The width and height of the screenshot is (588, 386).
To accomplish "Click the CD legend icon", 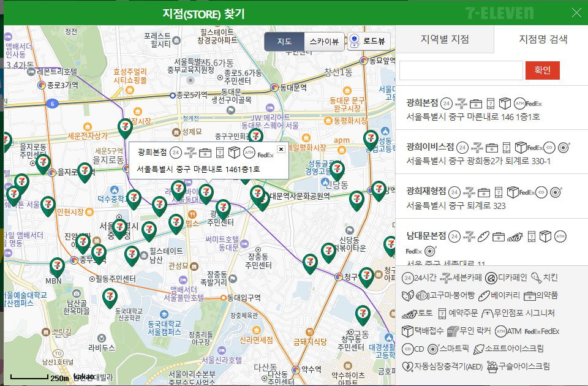I will pyautogui.click(x=408, y=349).
